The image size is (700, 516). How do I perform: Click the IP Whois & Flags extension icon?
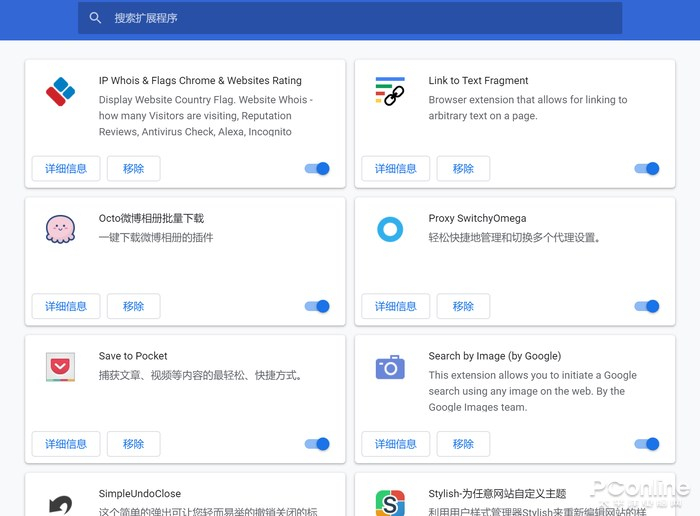(x=60, y=92)
